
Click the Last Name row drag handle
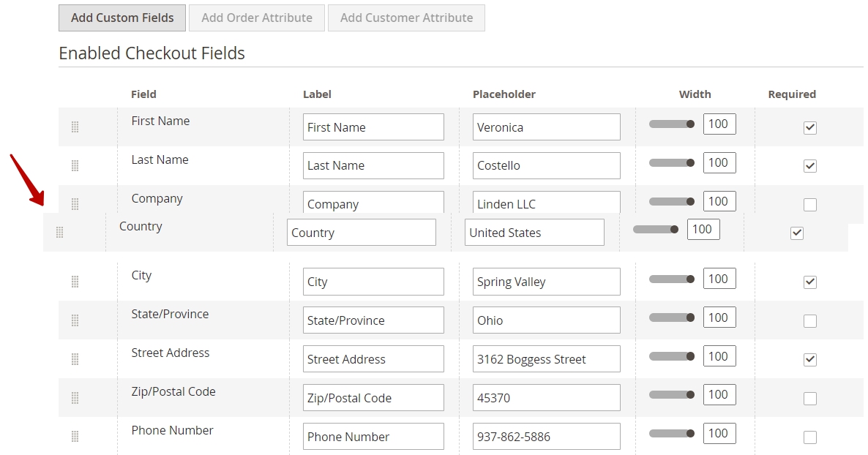point(75,165)
